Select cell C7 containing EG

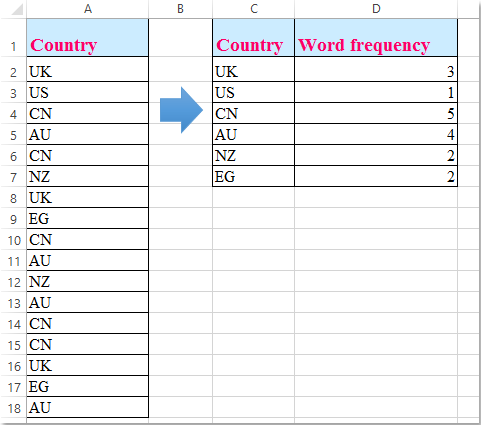(x=254, y=176)
